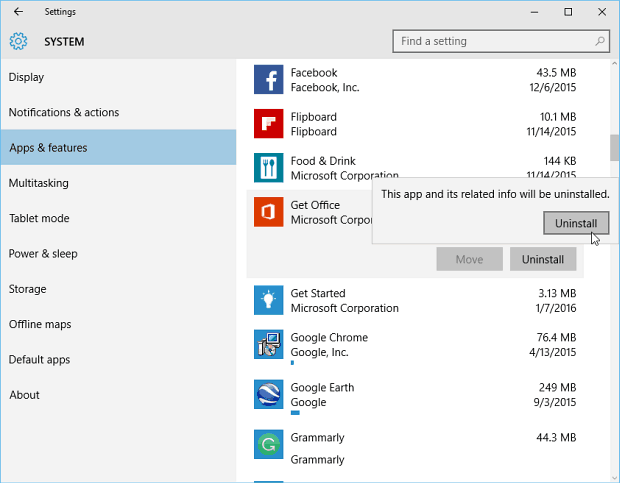Select Apps & features in sidebar

pos(119,147)
